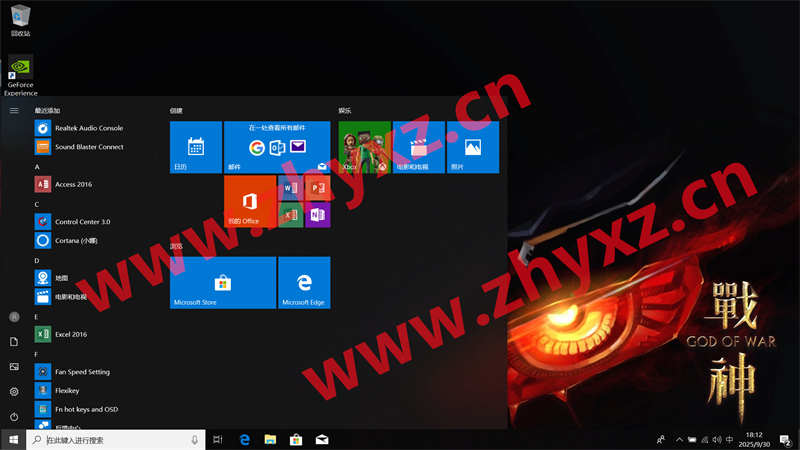Open Documents from Start sidebar
Viewport: 800px width, 450px height.
point(14,342)
